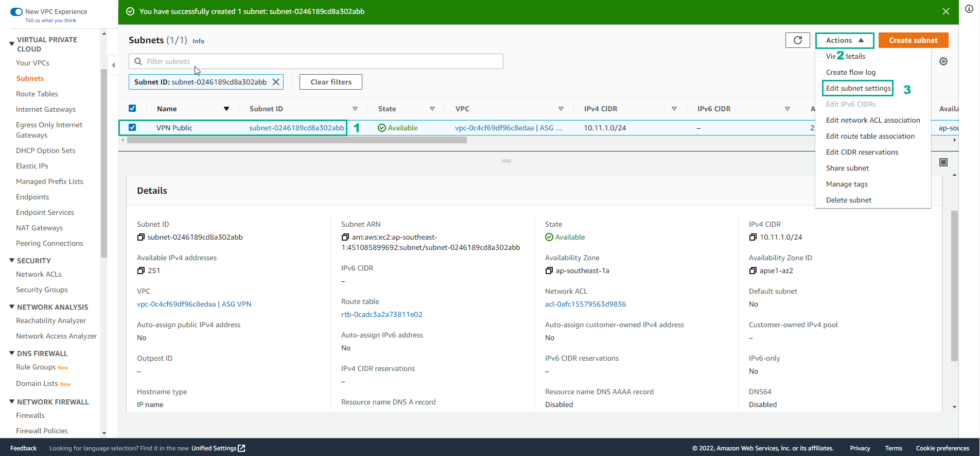
Task: Open subnet-0246189cd8a302abb link in table
Action: tap(296, 128)
